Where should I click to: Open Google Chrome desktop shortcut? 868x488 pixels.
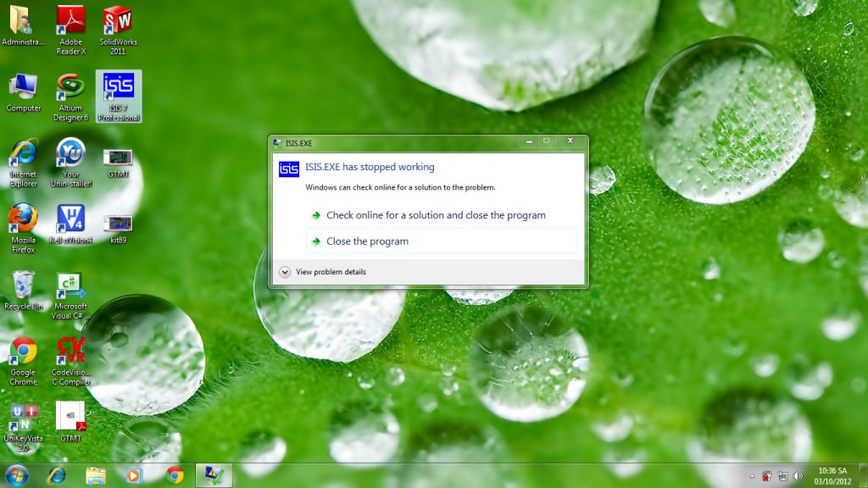click(23, 361)
